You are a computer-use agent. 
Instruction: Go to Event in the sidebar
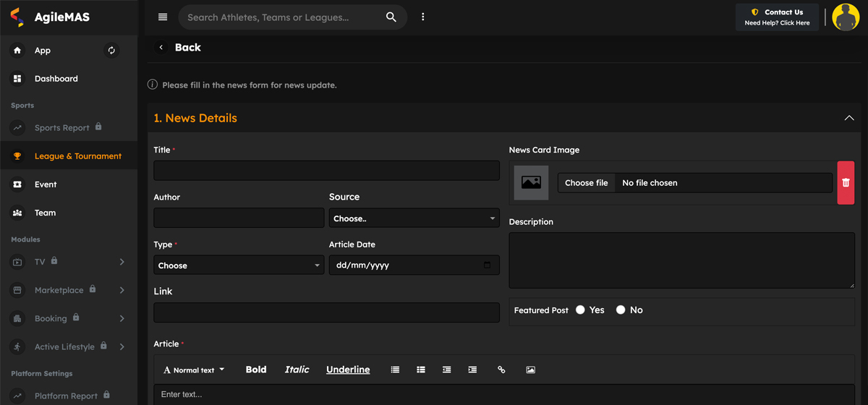[45, 184]
